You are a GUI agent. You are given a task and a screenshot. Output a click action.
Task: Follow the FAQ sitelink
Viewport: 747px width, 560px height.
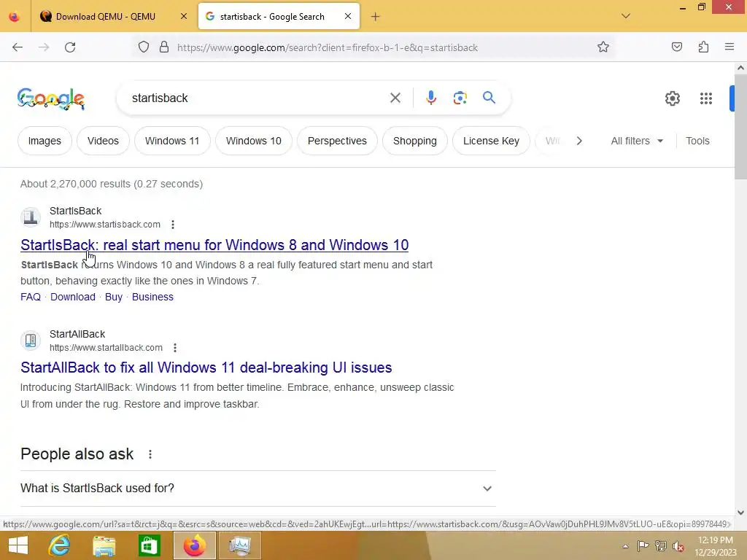31,297
